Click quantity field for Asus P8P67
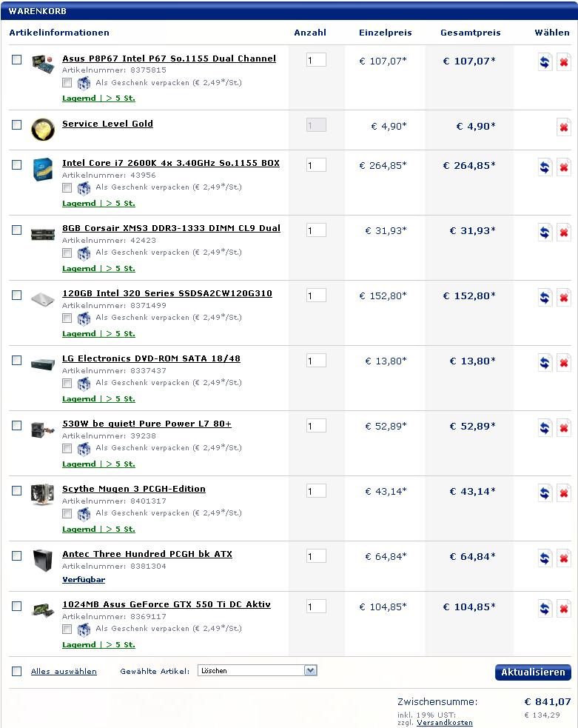The height and width of the screenshot is (728, 578). coord(316,60)
